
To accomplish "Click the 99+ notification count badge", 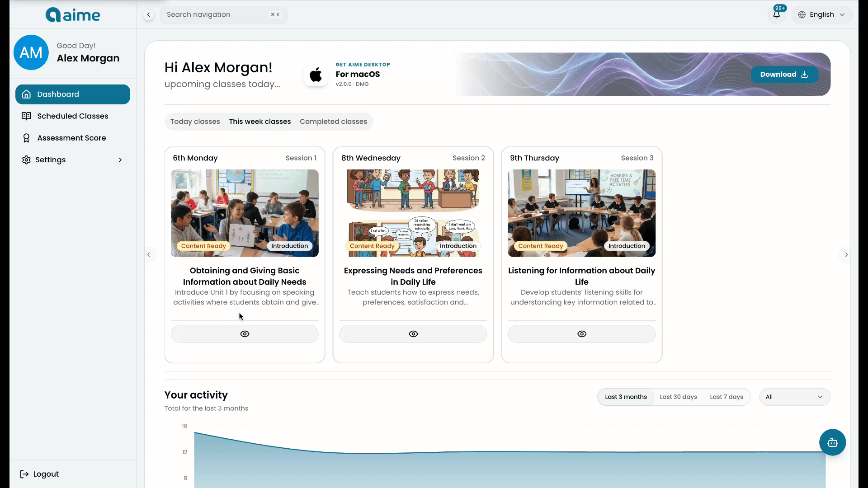I will [x=780, y=8].
